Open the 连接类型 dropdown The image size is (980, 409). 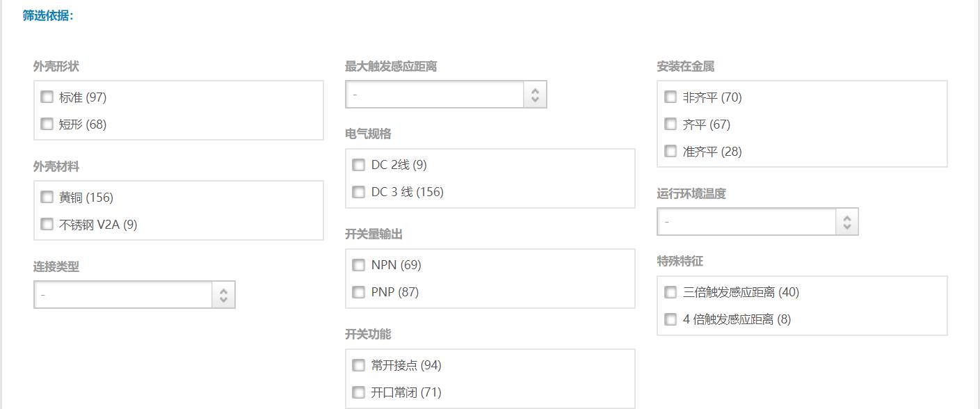[134, 294]
